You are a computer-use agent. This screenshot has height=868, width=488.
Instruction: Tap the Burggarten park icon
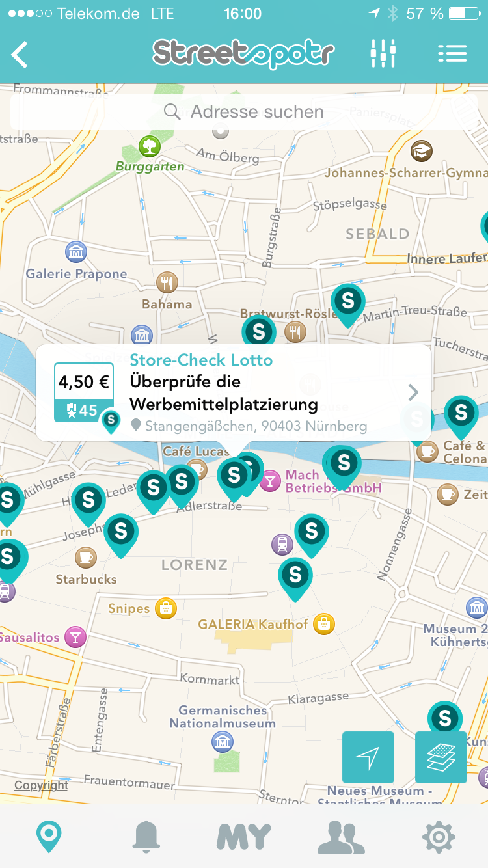[150, 146]
